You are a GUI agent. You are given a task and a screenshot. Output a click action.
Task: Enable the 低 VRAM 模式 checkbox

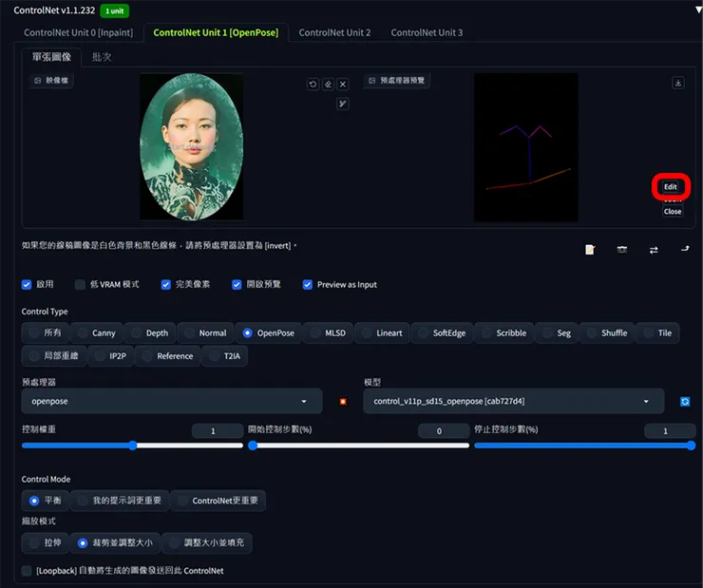tap(81, 284)
